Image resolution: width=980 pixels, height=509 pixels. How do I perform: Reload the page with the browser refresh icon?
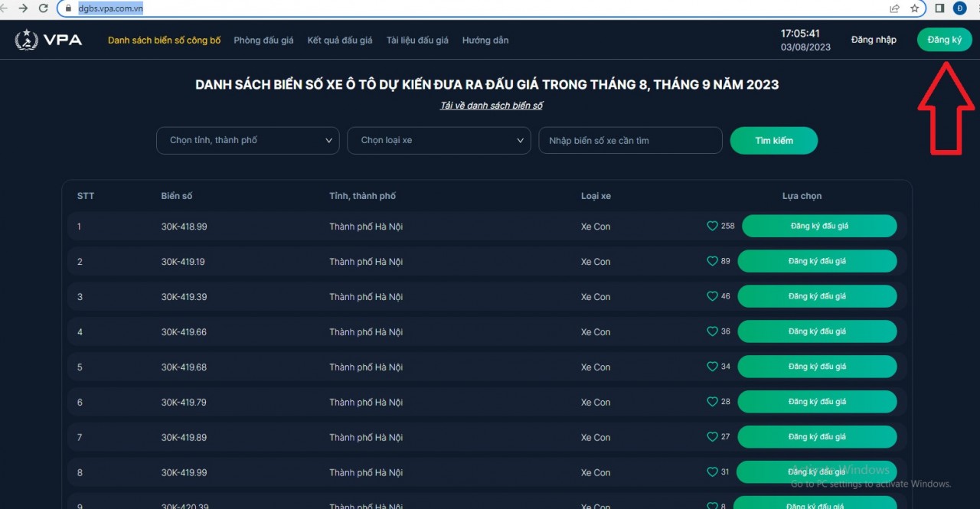44,8
